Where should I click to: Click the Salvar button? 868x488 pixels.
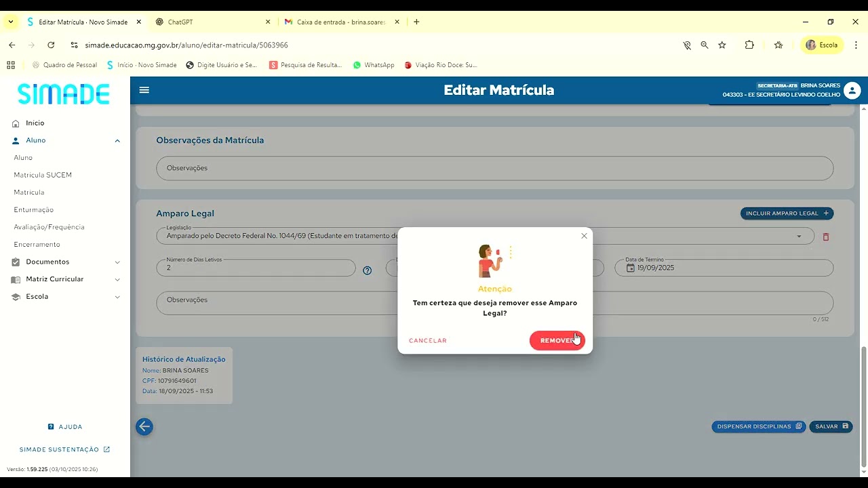tap(831, 426)
